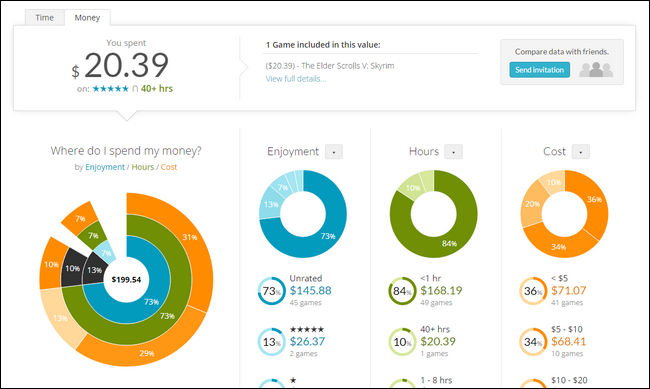Click the 40+ hrs $20.39 amount
This screenshot has width=650, height=389.
pyautogui.click(x=438, y=342)
